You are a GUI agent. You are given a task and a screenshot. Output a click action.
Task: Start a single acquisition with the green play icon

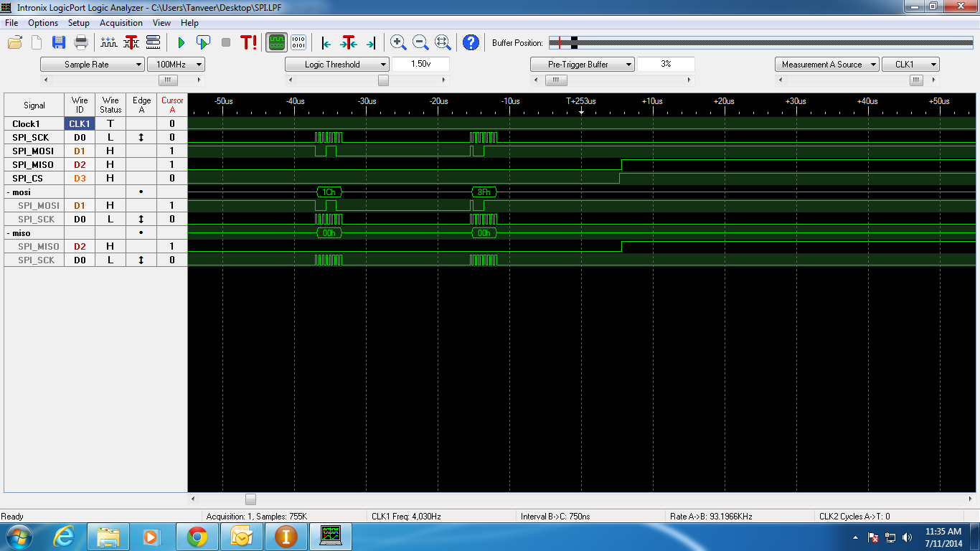pos(181,42)
